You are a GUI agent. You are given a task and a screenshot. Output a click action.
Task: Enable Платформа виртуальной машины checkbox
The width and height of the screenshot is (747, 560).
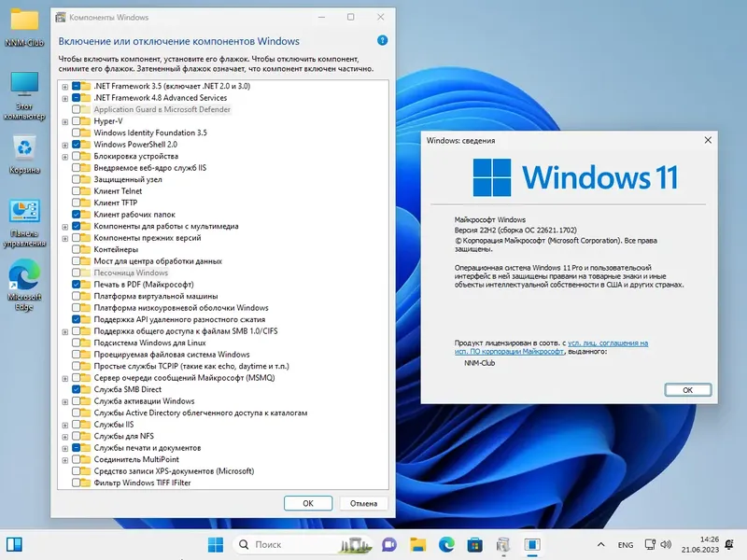click(77, 296)
